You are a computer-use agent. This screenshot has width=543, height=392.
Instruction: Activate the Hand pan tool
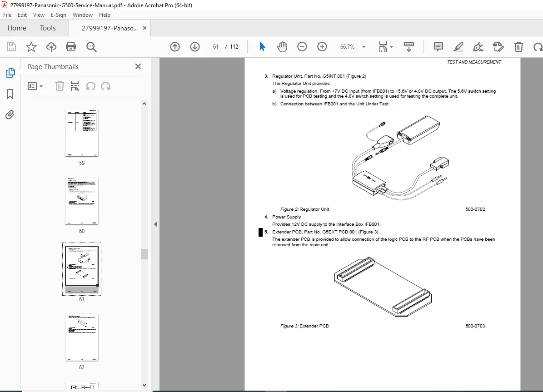click(x=282, y=46)
